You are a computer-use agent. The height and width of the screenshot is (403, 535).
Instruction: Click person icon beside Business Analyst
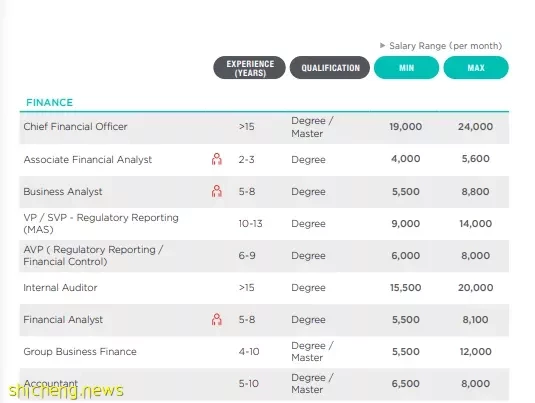click(x=217, y=191)
